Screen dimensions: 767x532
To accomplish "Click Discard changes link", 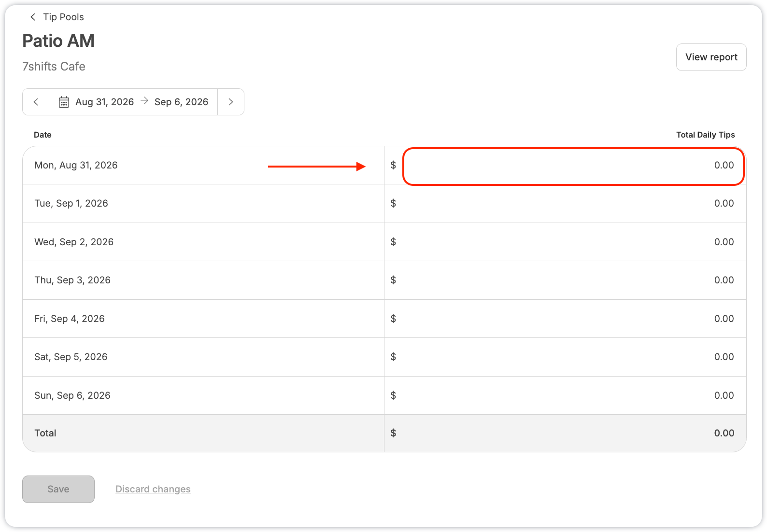I will [x=153, y=489].
